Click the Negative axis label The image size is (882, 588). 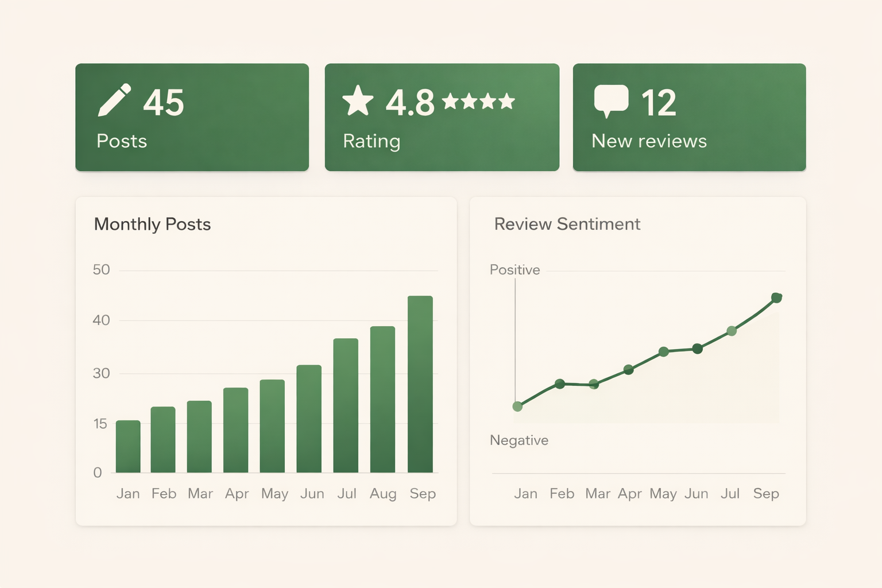pyautogui.click(x=519, y=440)
